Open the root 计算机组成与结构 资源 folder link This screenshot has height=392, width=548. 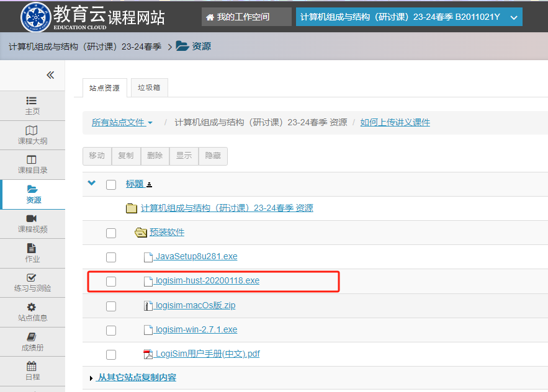pyautogui.click(x=227, y=208)
